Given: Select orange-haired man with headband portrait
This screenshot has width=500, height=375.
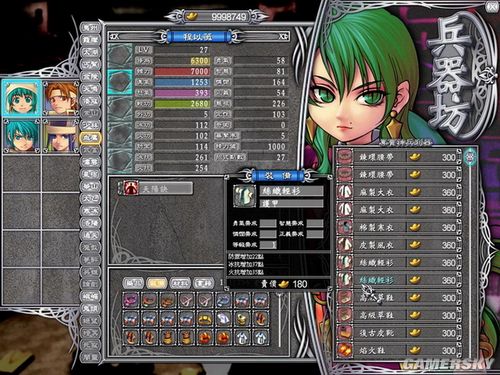Looking at the screenshot, I should [x=60, y=98].
